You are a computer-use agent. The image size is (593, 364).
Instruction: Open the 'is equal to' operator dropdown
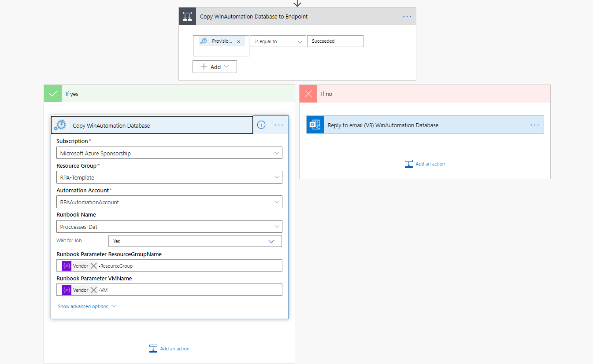[278, 41]
